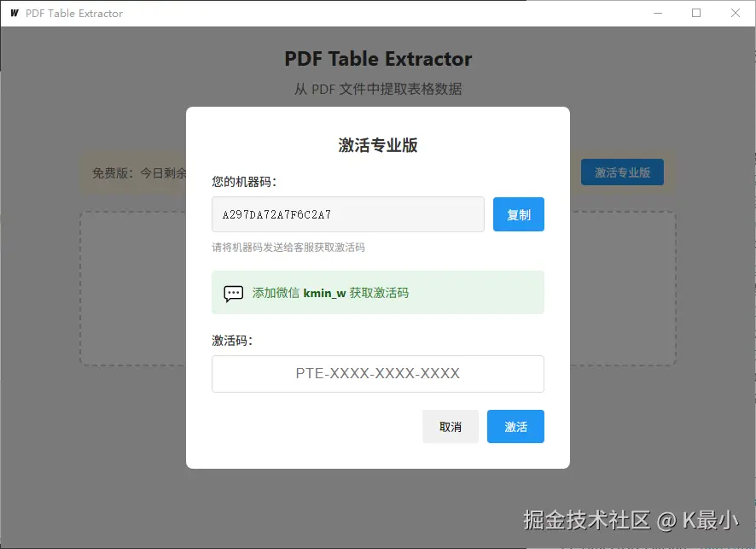The height and width of the screenshot is (549, 756).
Task: Click the chat bubble icon in WeChat notice
Action: click(x=233, y=293)
